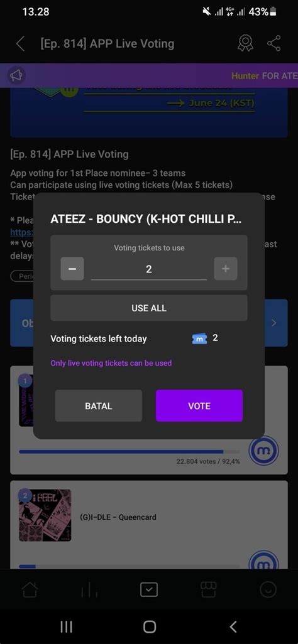Viewport: 298px width, 644px height.
Task: Open the smiley profile tab icon
Action: pos(268,590)
